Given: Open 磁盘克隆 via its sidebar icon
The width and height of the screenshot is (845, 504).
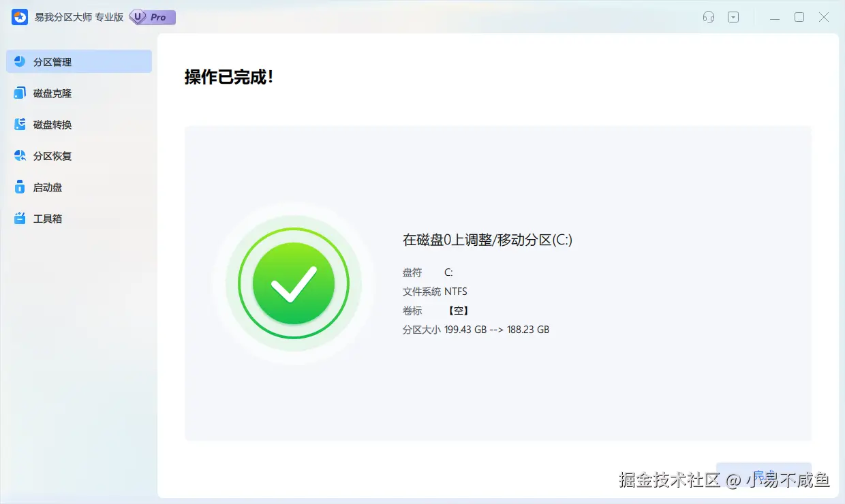Looking at the screenshot, I should point(20,93).
